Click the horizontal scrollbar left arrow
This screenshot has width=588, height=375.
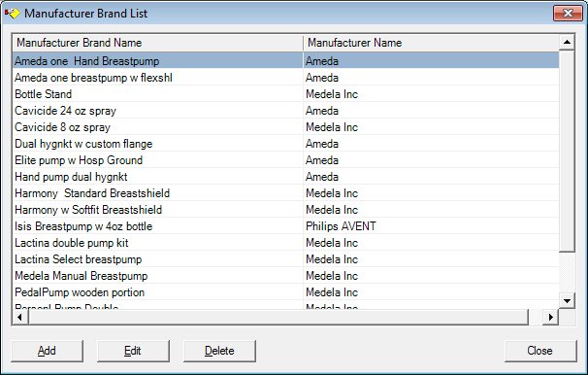20,317
